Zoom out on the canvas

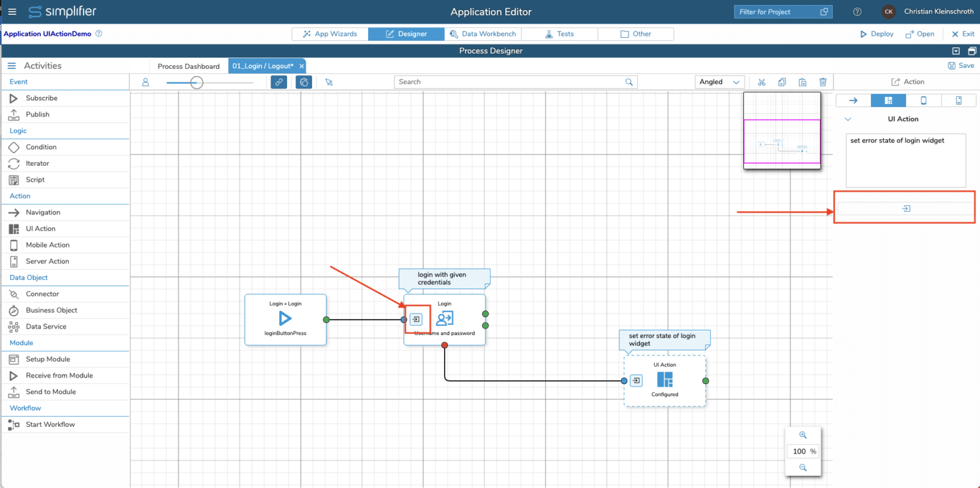pos(803,468)
